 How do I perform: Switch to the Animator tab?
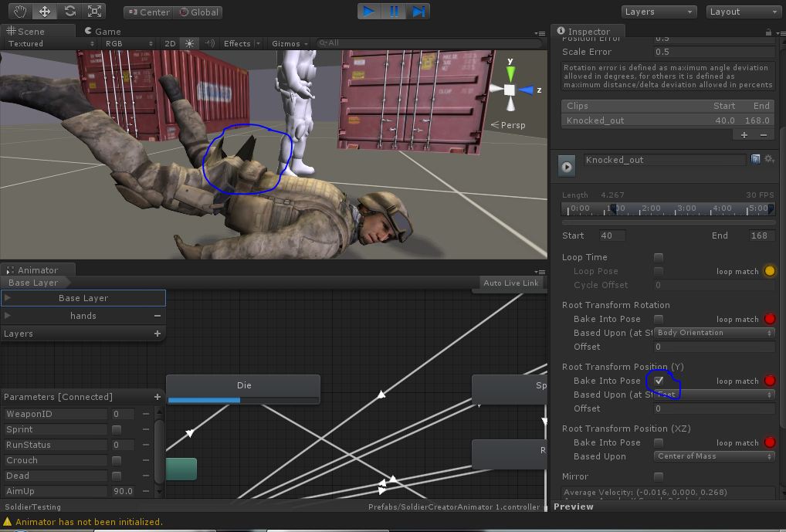click(37, 270)
